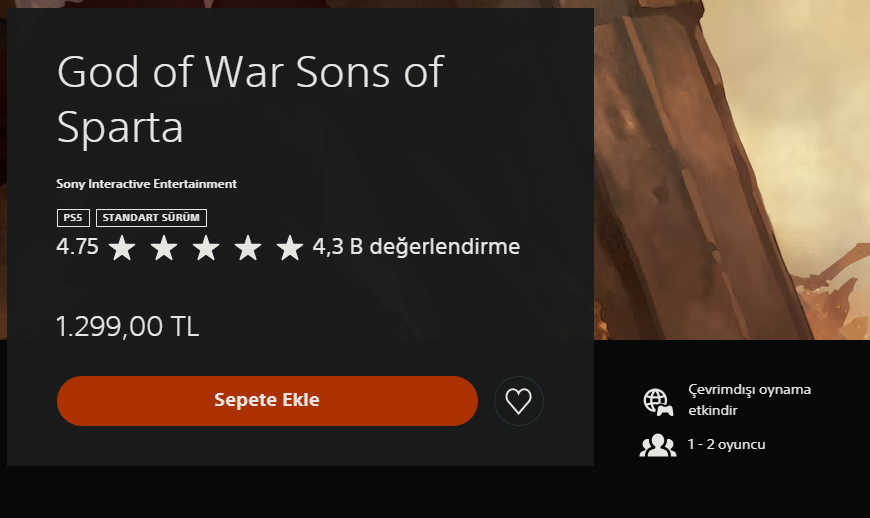The width and height of the screenshot is (870, 518).
Task: Click the fourth rating star
Action: pyautogui.click(x=248, y=247)
